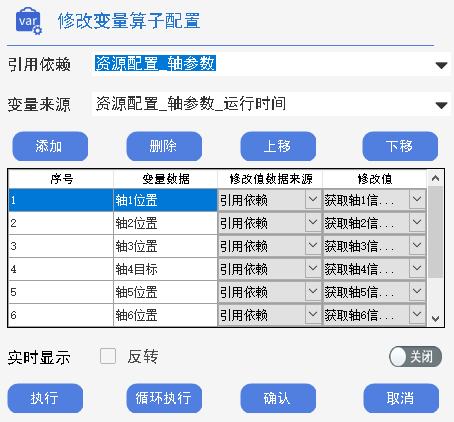Click the table scrollbar down arrow

[x=435, y=319]
